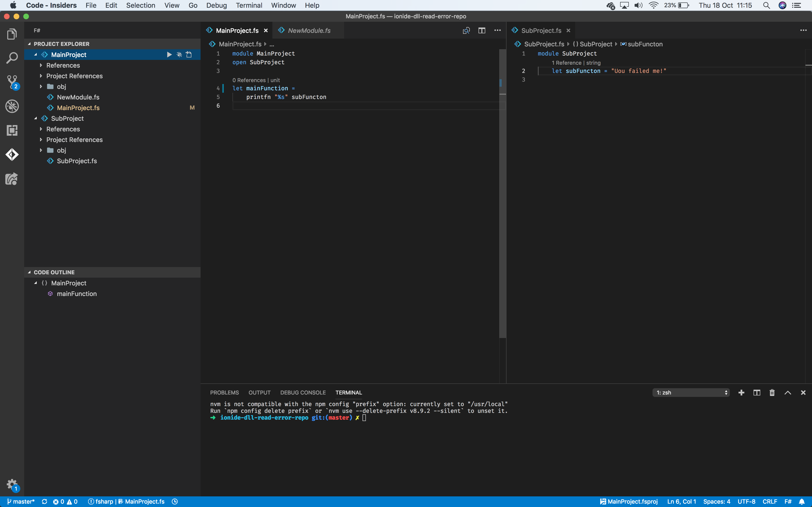Run the MainProject with the play icon
Screen dimensions: 812x507
(169, 54)
